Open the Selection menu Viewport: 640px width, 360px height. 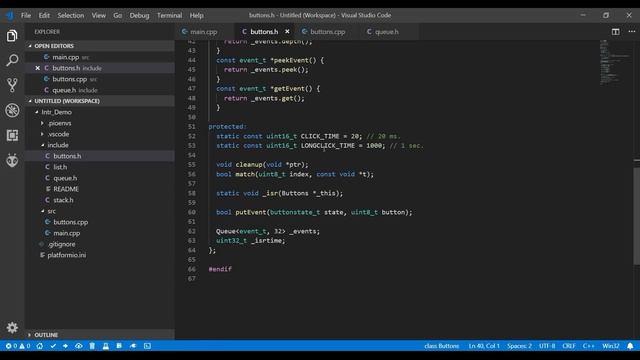71,16
